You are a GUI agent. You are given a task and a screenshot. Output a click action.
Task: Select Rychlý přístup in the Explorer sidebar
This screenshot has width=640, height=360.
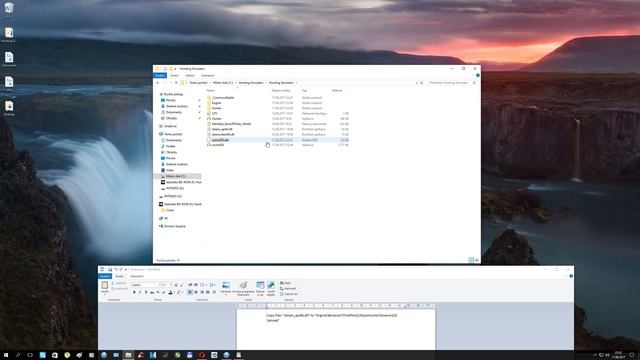(x=173, y=94)
